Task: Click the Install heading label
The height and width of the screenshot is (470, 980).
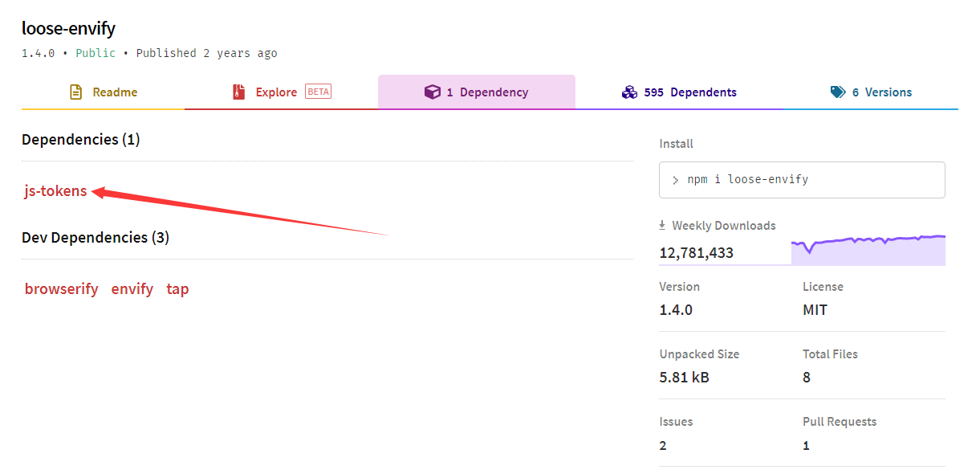Action: pyautogui.click(x=676, y=144)
